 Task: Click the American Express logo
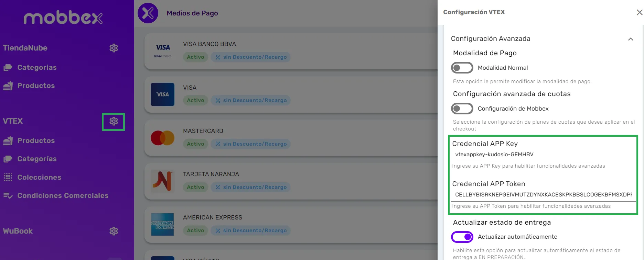(x=163, y=225)
